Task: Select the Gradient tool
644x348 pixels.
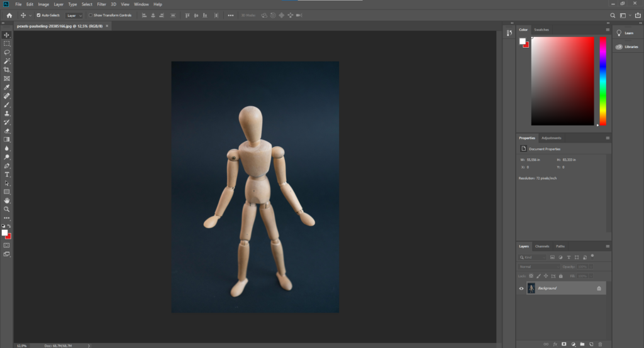Action: 6,139
